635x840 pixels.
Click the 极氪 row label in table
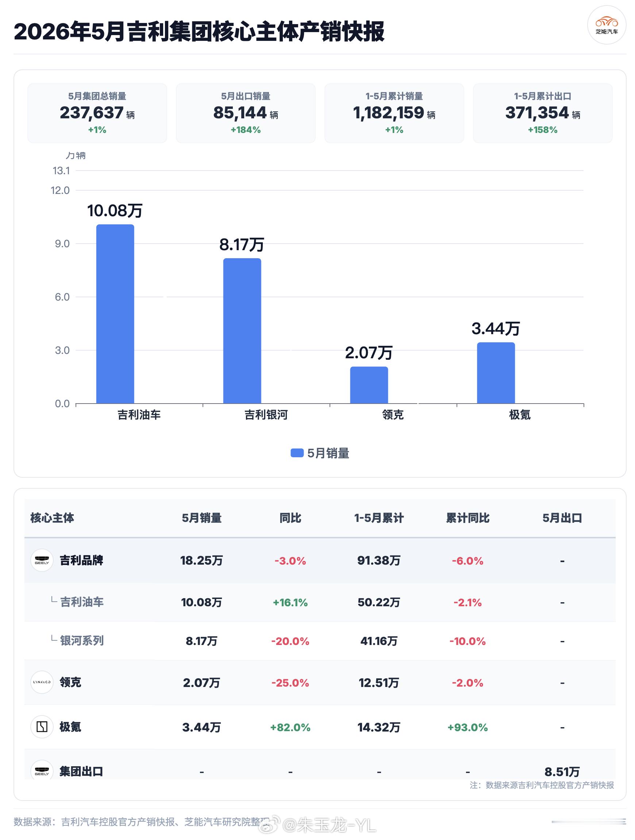pyautogui.click(x=70, y=727)
